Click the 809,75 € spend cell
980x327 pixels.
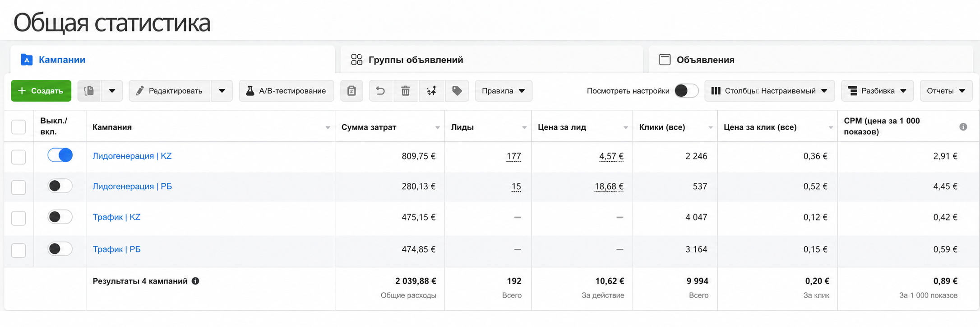pyautogui.click(x=419, y=156)
